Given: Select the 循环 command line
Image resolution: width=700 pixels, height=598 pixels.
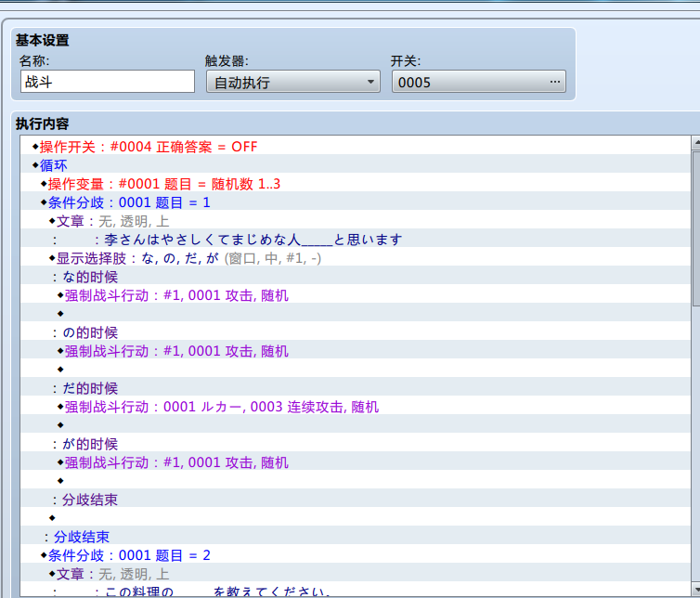Looking at the screenshot, I should coord(355,165).
